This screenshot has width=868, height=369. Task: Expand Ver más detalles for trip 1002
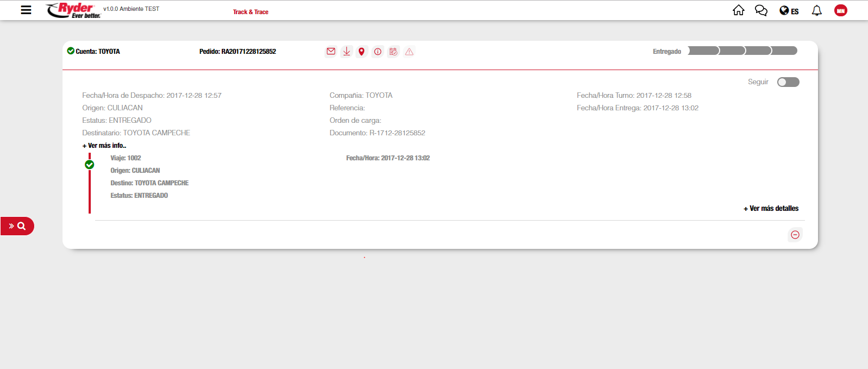click(x=771, y=209)
